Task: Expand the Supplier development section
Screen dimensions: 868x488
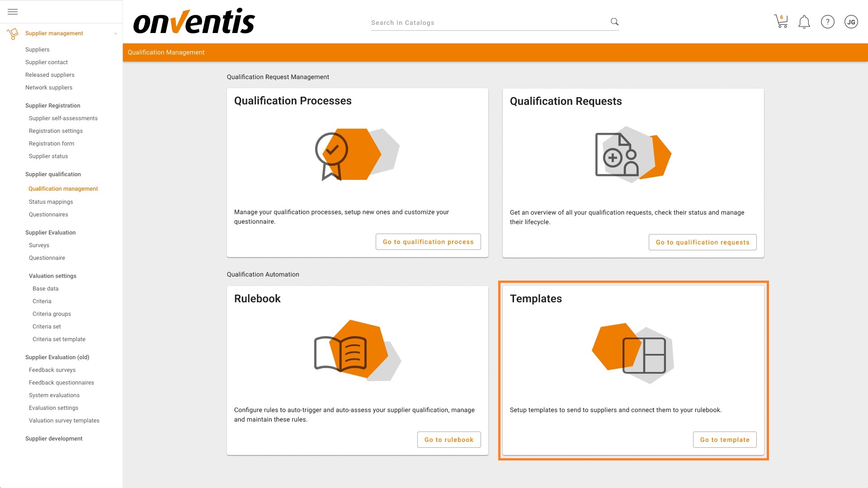Action: pos(54,438)
